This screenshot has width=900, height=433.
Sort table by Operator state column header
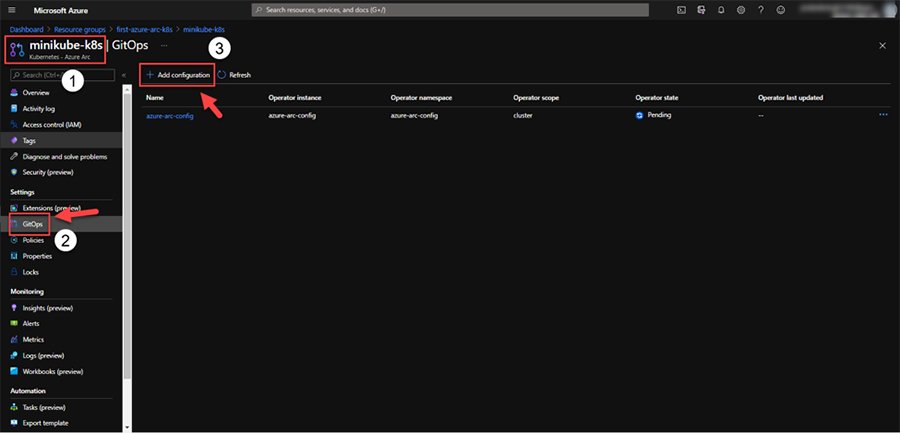click(657, 98)
